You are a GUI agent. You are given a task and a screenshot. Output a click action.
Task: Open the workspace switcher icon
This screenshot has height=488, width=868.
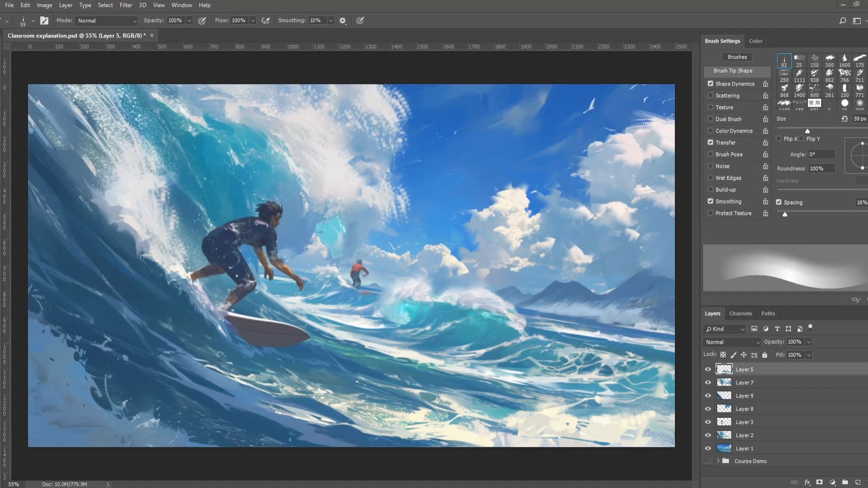tap(857, 21)
